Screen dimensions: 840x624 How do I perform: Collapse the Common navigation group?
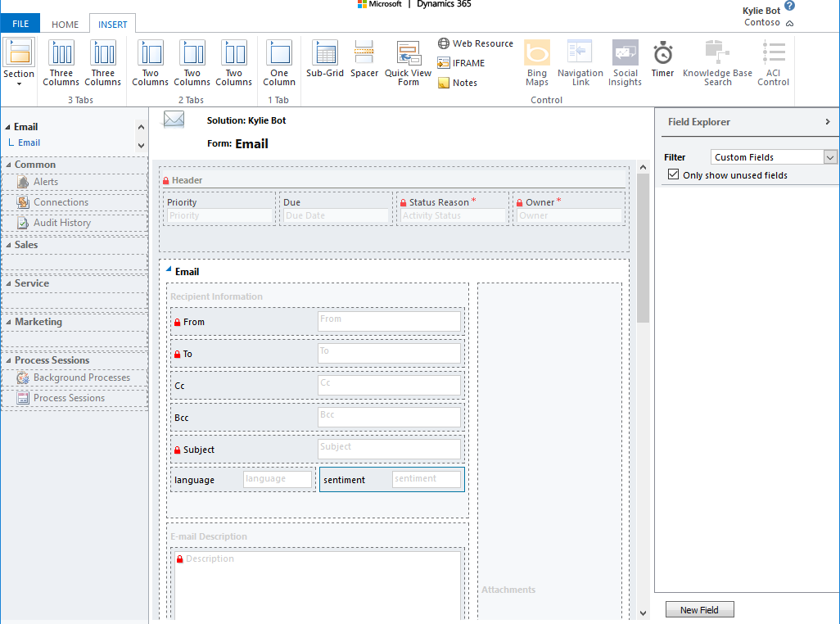point(8,165)
